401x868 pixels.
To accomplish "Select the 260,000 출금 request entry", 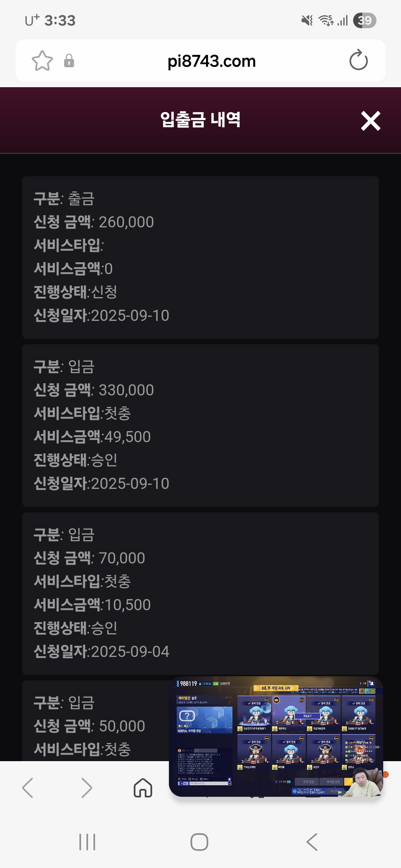I will pyautogui.click(x=200, y=257).
